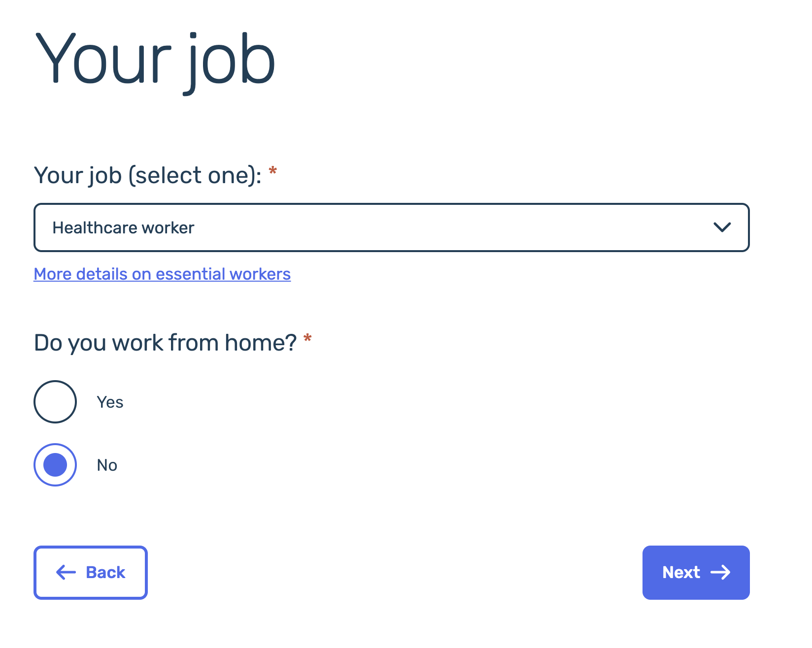This screenshot has width=812, height=648.
Task: Click 'Healthcare worker' selected value text
Action: coord(123,227)
